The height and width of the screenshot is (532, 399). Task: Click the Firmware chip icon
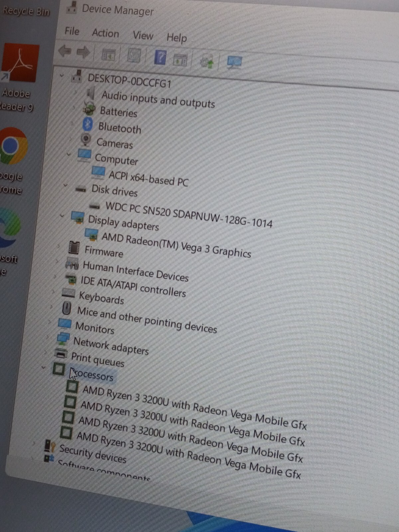click(74, 248)
